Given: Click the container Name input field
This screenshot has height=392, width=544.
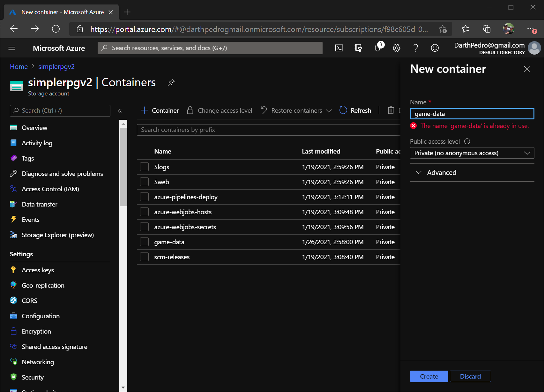Looking at the screenshot, I should 472,114.
